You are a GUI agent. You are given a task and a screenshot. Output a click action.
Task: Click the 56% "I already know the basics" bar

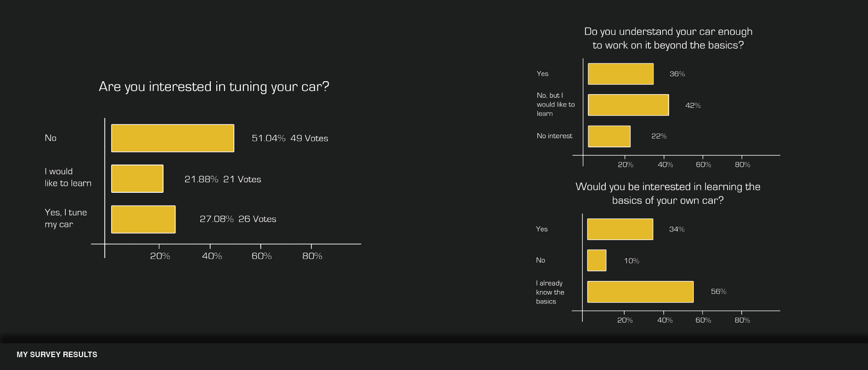[x=640, y=292]
